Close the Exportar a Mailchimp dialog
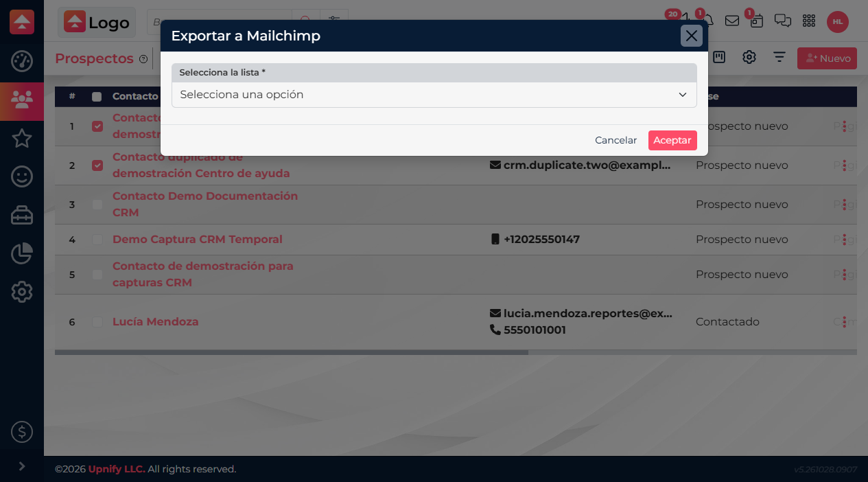This screenshot has height=482, width=868. click(x=691, y=36)
